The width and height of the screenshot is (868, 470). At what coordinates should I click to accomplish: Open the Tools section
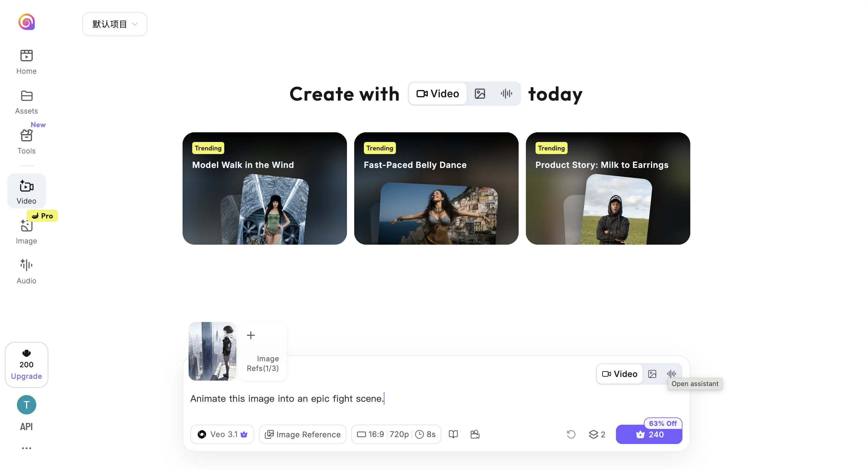[26, 141]
